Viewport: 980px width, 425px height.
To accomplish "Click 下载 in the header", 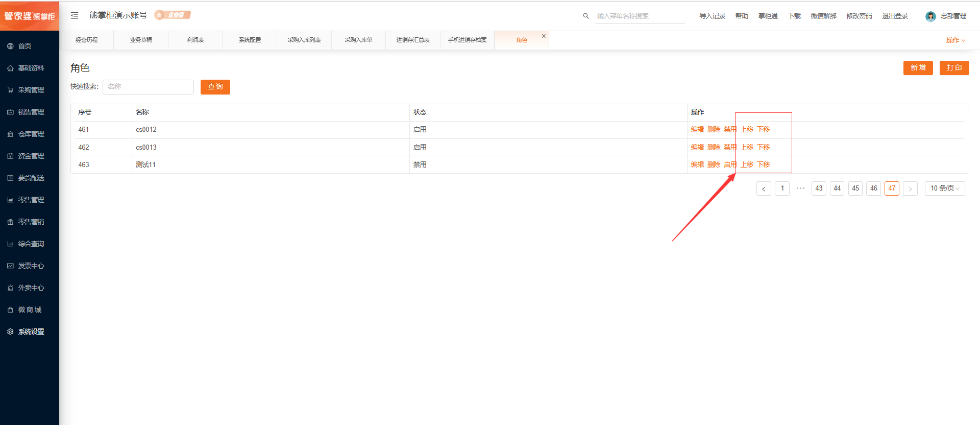I will click(x=794, y=16).
